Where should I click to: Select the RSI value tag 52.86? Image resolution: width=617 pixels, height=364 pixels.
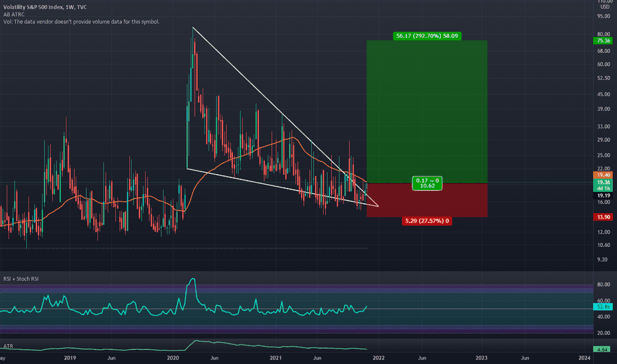(x=603, y=306)
